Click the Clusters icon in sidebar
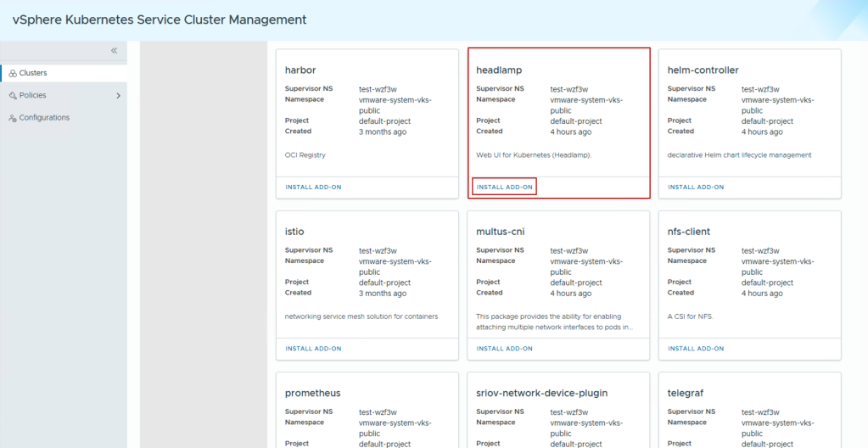 [x=13, y=73]
